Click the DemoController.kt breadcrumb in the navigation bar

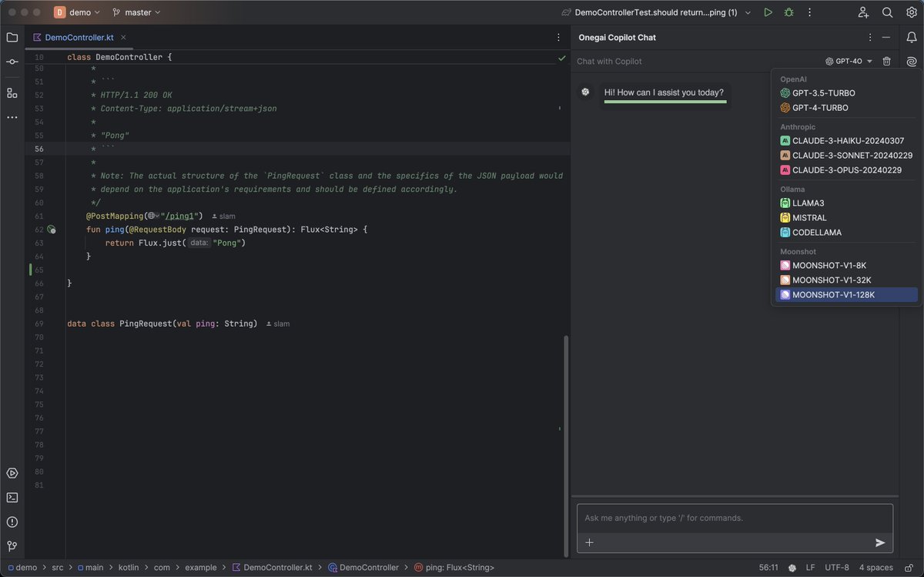(272, 568)
